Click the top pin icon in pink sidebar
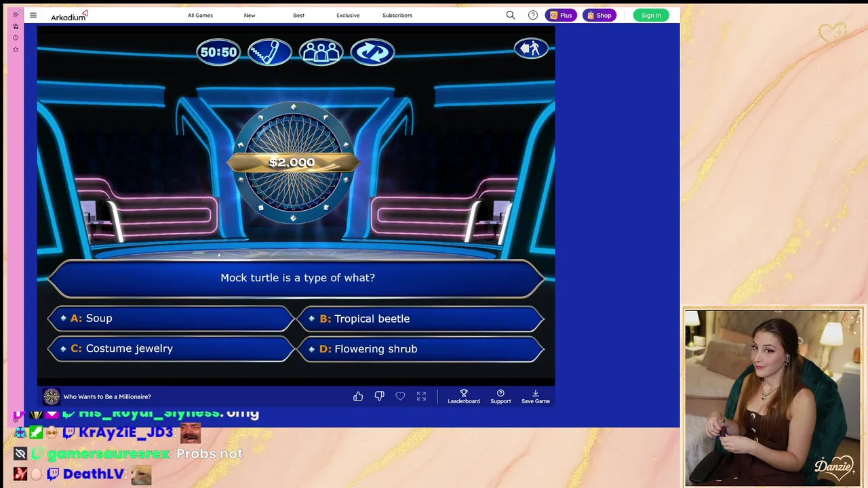This screenshot has height=488, width=868. [x=16, y=14]
